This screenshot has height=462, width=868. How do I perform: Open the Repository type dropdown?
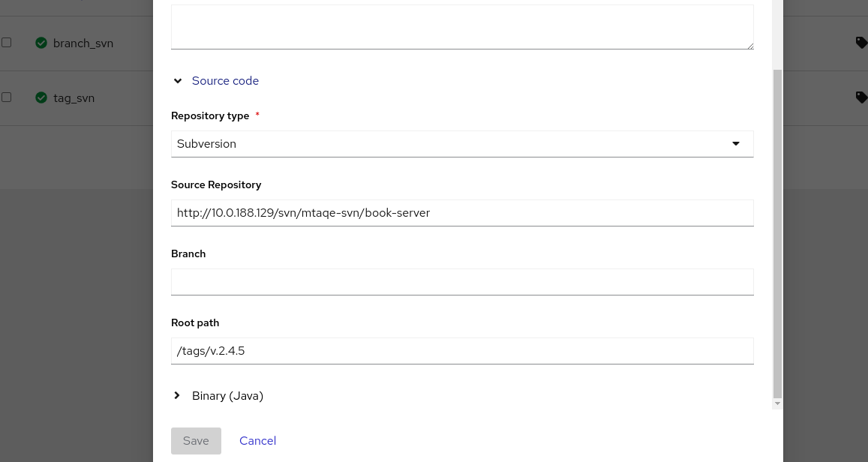click(x=461, y=144)
